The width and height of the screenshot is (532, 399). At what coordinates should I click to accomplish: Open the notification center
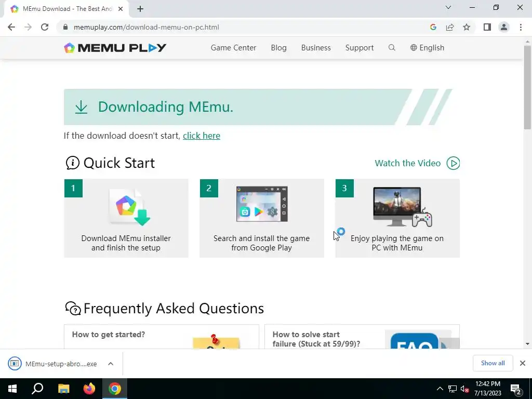click(x=515, y=389)
